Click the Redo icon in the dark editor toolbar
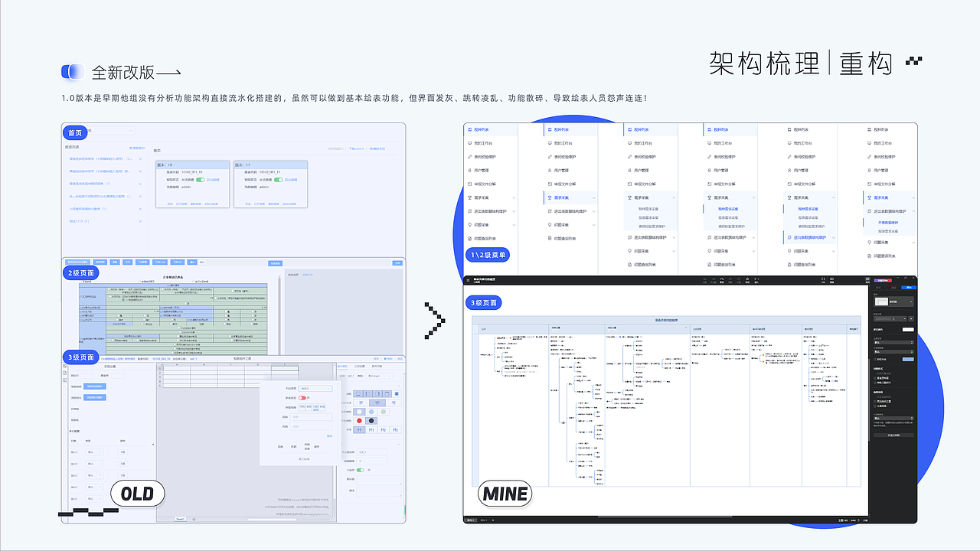 click(x=714, y=279)
